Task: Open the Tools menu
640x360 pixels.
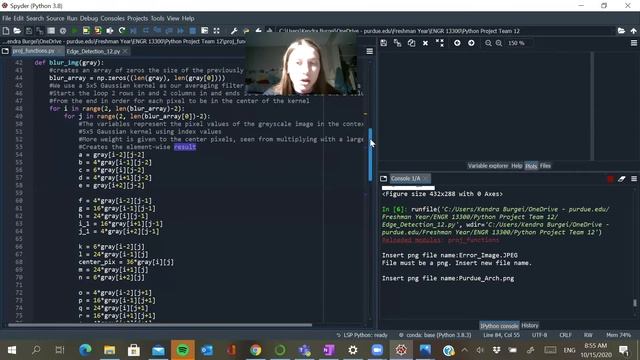Action: [x=157, y=18]
